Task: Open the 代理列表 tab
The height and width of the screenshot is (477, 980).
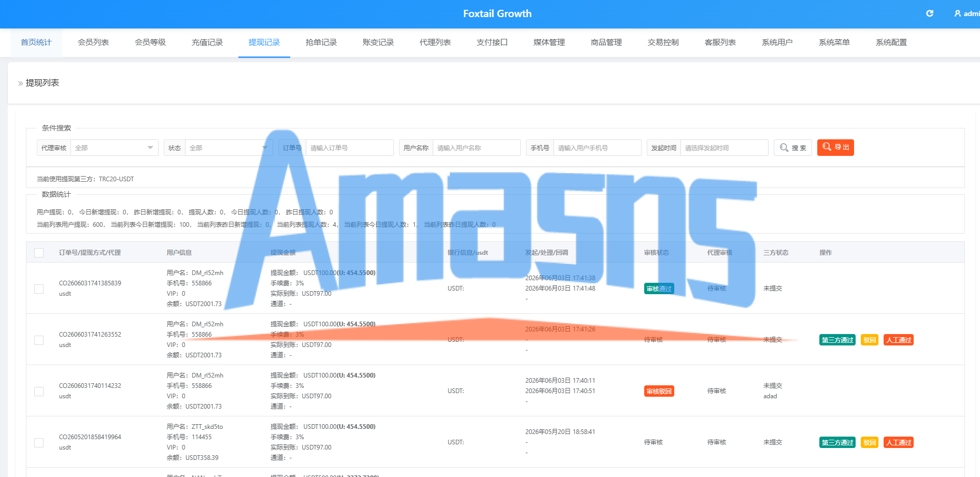Action: 435,42
